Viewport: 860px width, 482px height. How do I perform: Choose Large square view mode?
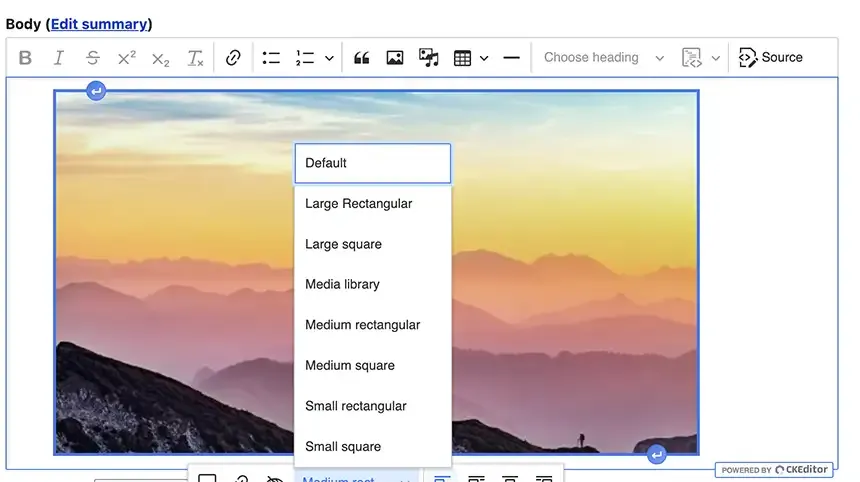click(x=372, y=244)
